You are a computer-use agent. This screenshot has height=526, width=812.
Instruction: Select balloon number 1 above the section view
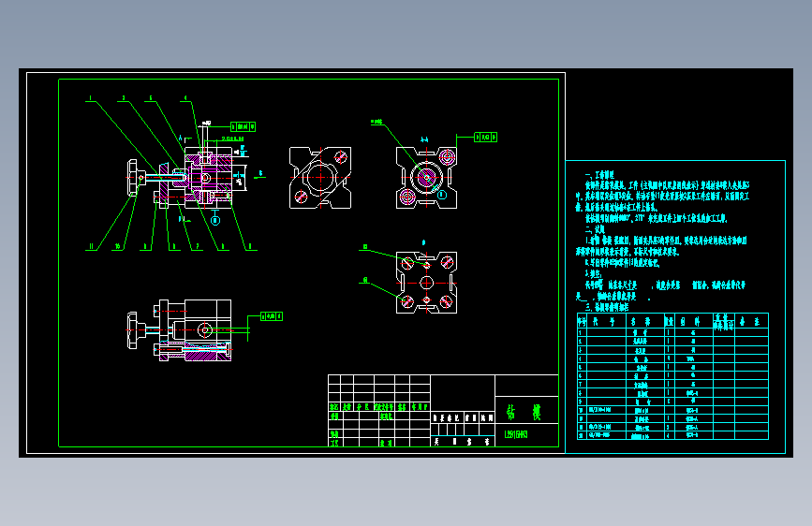point(90,98)
